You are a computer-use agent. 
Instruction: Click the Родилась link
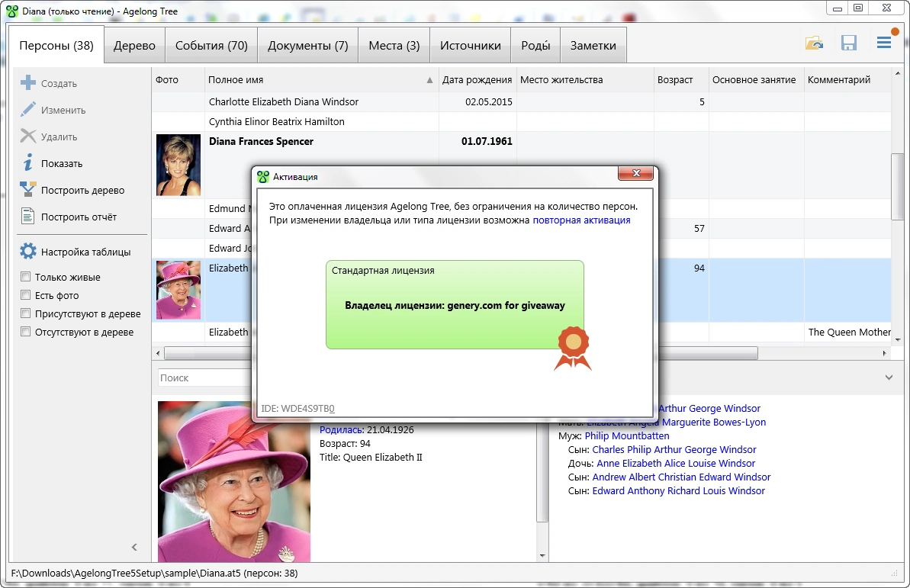341,430
